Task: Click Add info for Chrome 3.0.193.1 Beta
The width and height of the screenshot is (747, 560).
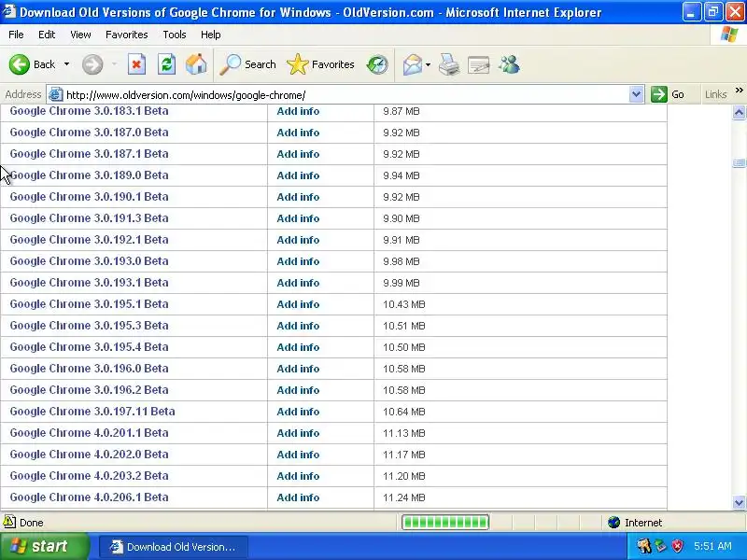Action: click(x=298, y=283)
